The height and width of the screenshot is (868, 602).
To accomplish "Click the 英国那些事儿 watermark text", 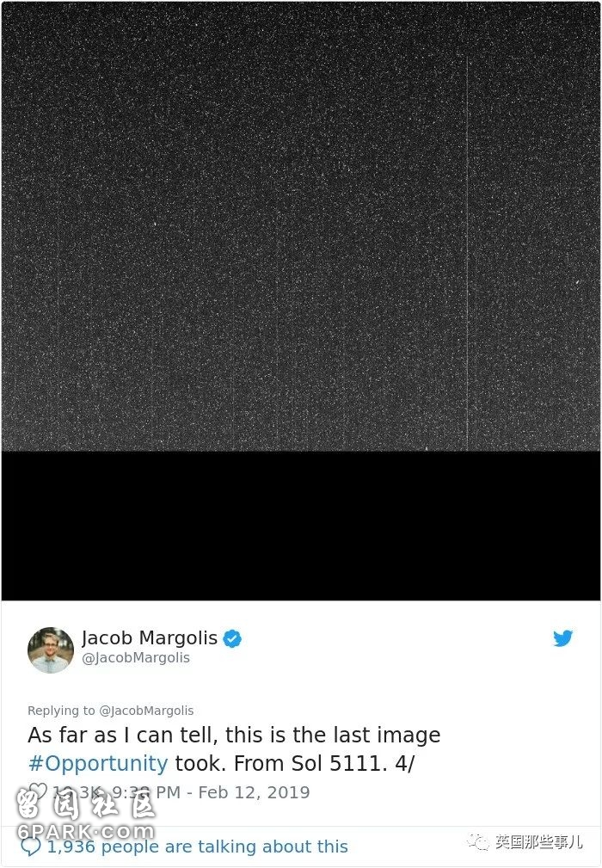I will pyautogui.click(x=538, y=842).
